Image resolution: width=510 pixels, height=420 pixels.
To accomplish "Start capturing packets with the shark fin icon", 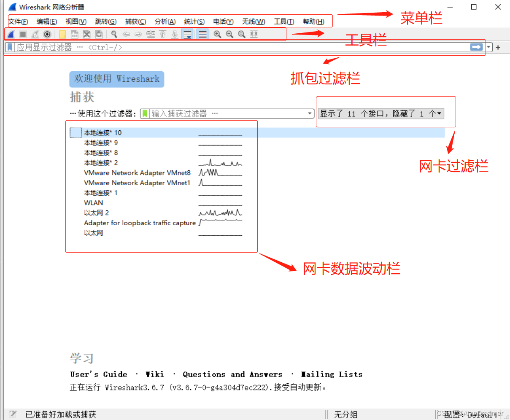I will [x=11, y=34].
